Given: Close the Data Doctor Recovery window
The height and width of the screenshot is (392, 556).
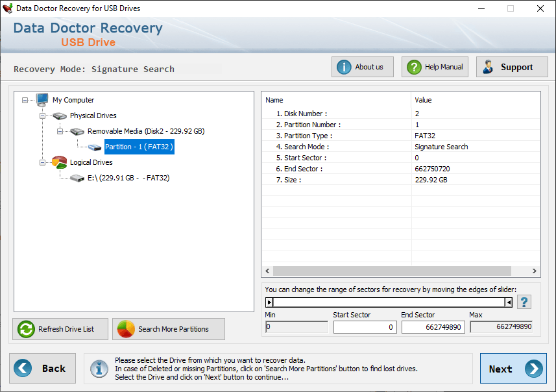Looking at the screenshot, I should (x=540, y=8).
